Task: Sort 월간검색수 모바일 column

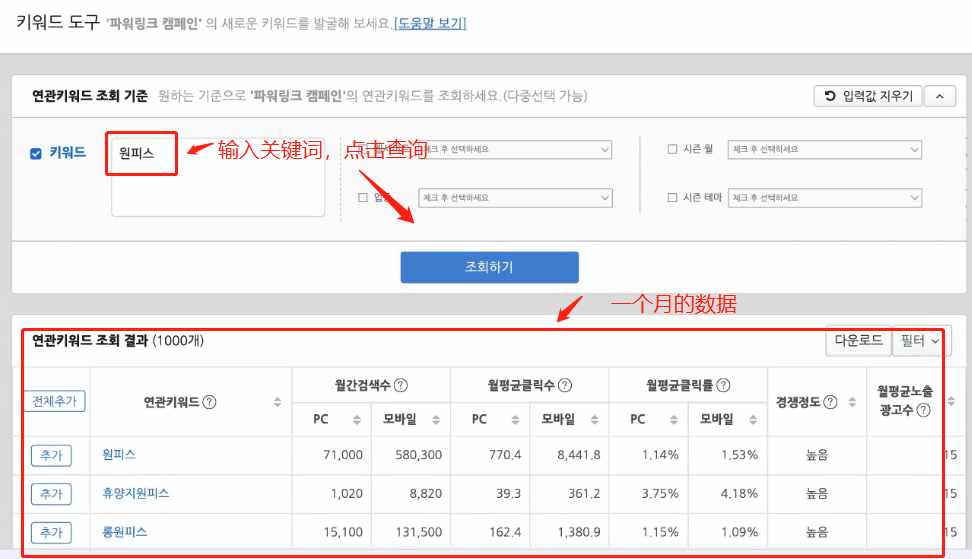Action: pyautogui.click(x=436, y=420)
